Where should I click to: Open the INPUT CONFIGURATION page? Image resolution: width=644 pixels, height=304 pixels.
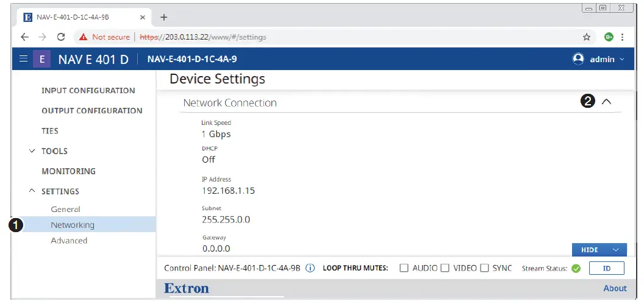point(88,91)
